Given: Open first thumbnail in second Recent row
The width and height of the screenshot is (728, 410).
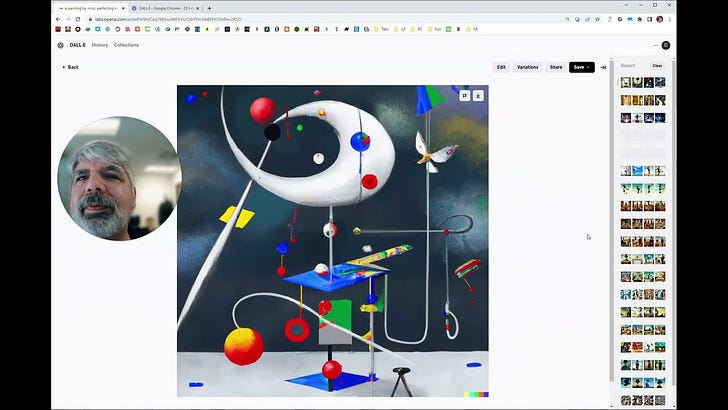Looking at the screenshot, I should click(x=626, y=100).
